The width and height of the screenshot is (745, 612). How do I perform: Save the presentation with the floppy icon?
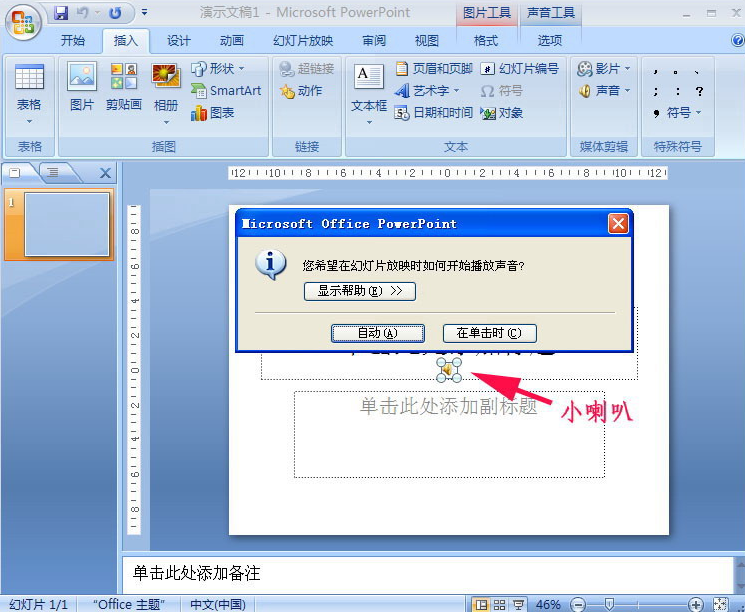click(61, 13)
